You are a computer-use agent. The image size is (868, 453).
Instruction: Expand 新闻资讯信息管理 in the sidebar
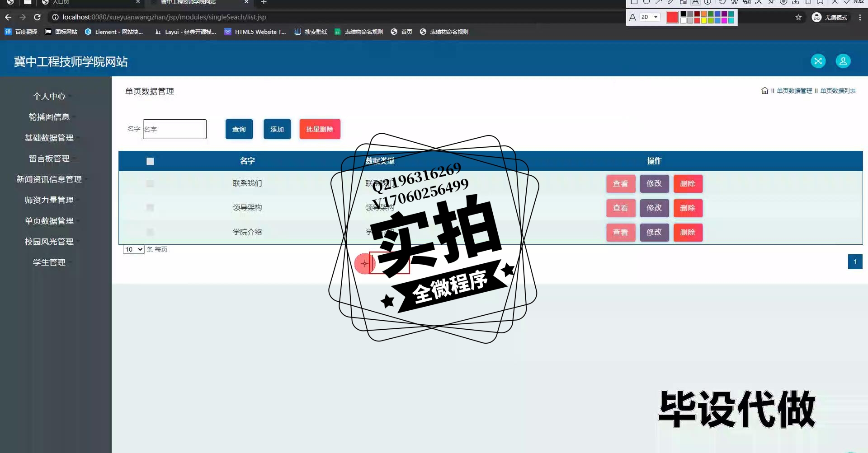pyautogui.click(x=49, y=179)
